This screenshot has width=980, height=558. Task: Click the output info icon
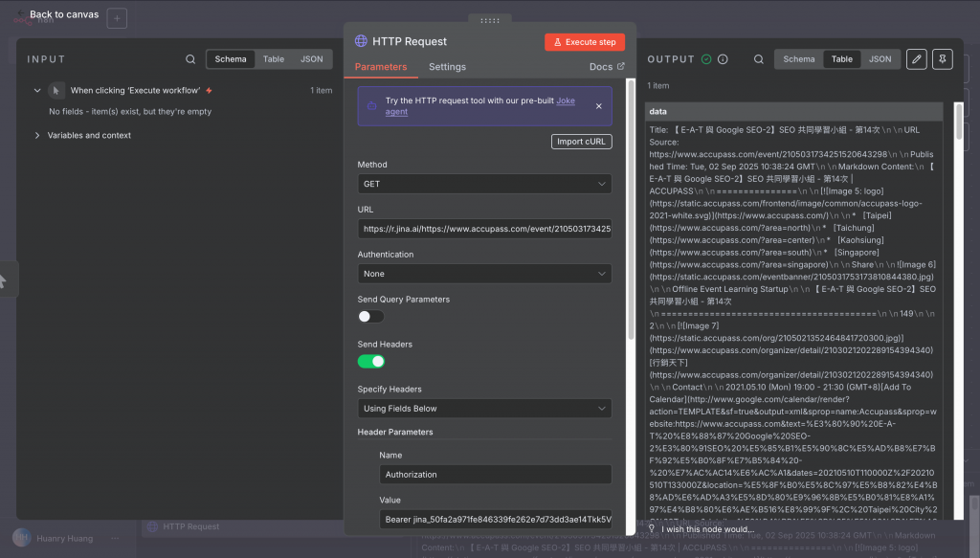723,59
